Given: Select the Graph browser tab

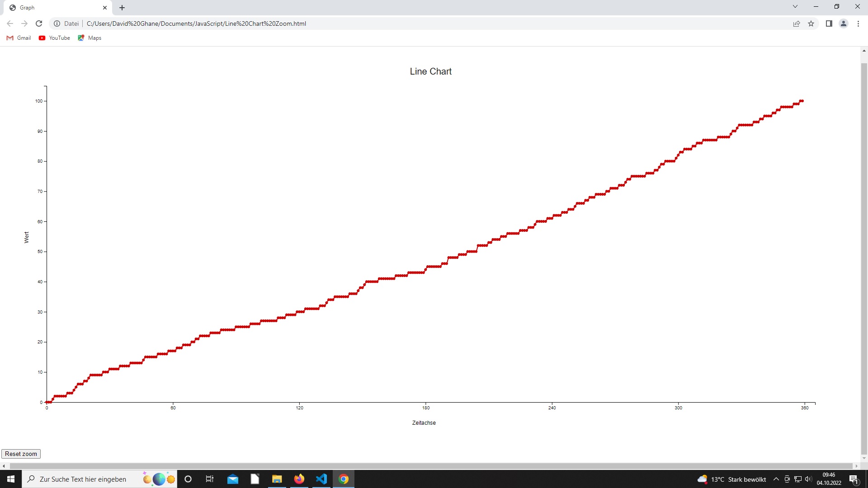Looking at the screenshot, I should tap(54, 8).
